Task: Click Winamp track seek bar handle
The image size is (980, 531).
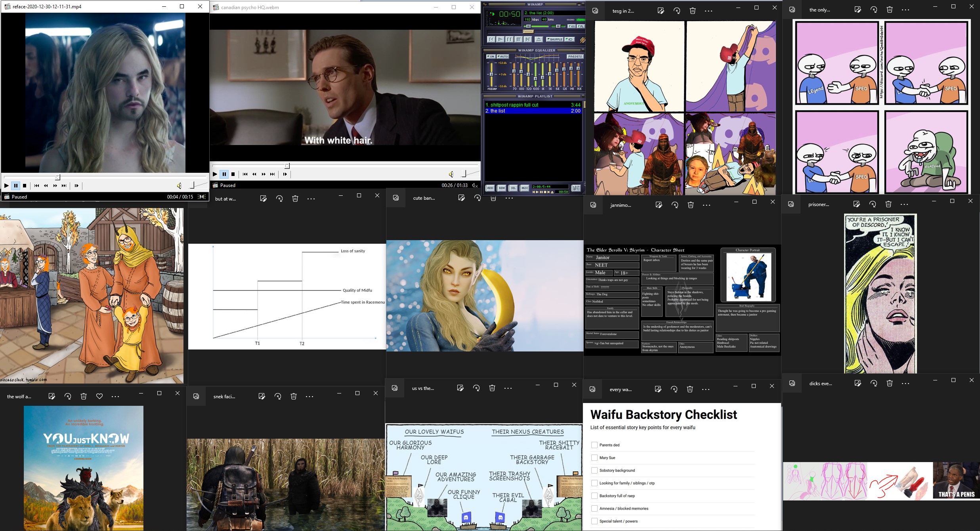Action: (x=529, y=32)
